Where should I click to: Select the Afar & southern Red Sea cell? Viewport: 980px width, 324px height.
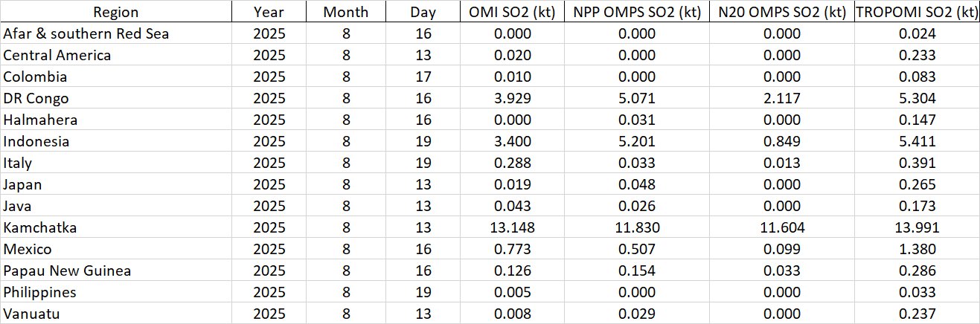pyautogui.click(x=86, y=33)
